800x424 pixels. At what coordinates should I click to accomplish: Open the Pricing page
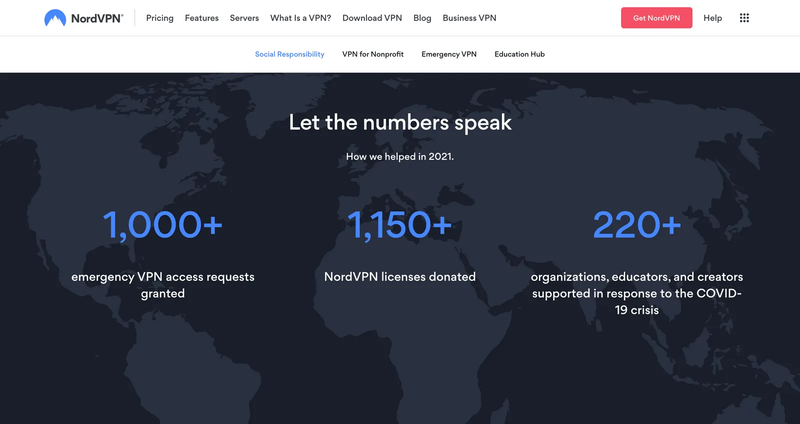(x=160, y=18)
